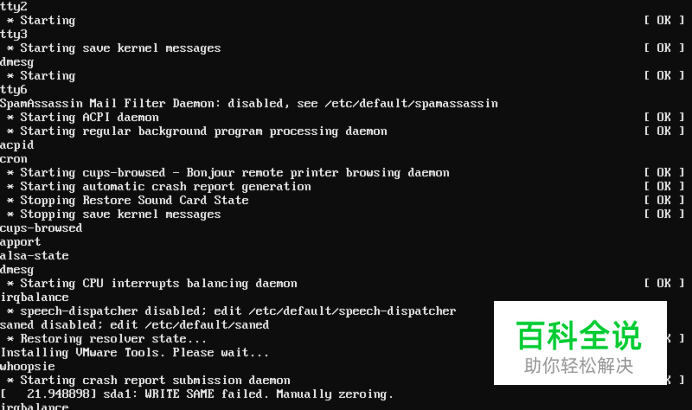Click the OK status for regular background processing daemon
The image size is (692, 410).
664,131
